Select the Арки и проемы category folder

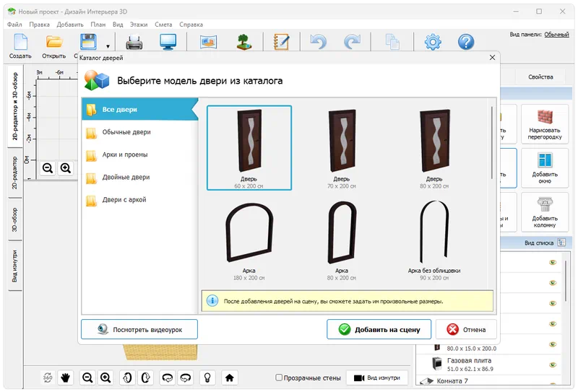click(x=126, y=154)
